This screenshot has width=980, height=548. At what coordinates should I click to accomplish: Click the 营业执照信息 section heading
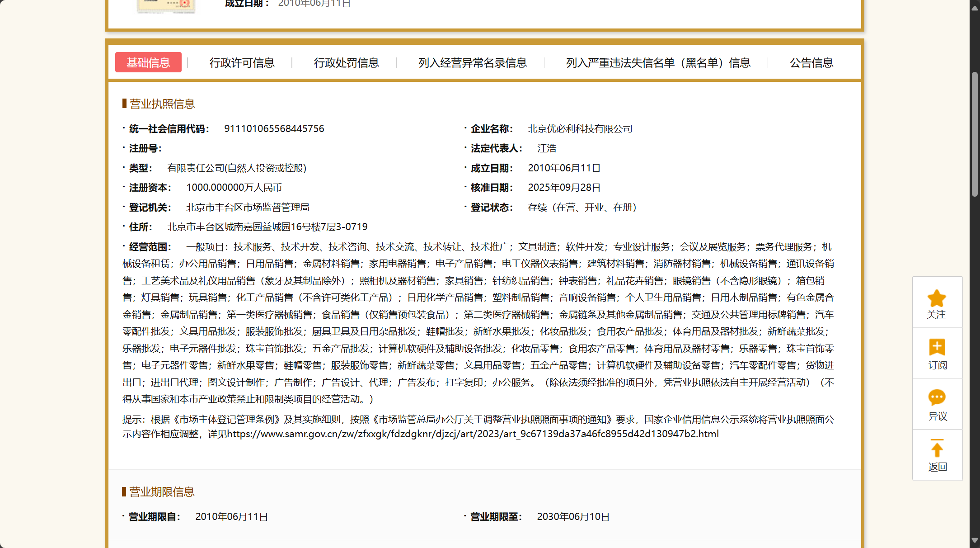tap(162, 104)
